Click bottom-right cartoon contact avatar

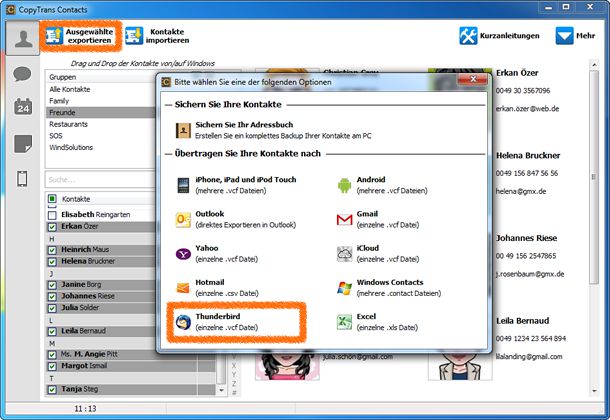click(x=460, y=366)
